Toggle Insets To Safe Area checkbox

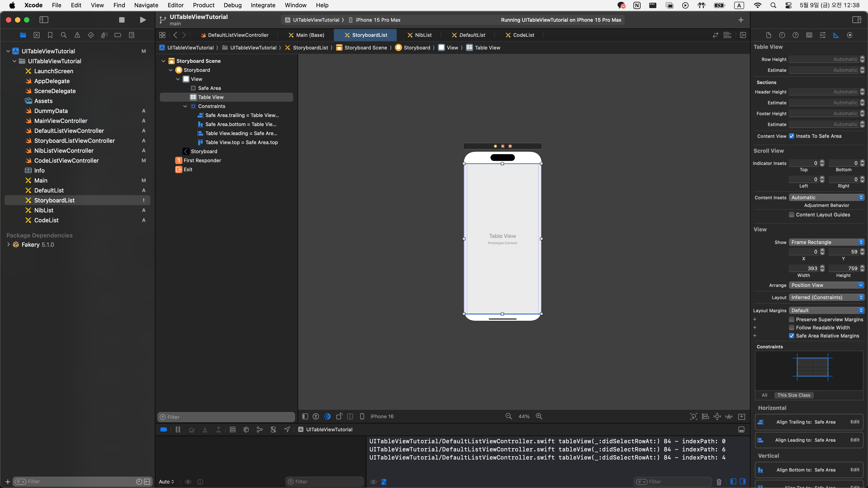click(x=792, y=136)
